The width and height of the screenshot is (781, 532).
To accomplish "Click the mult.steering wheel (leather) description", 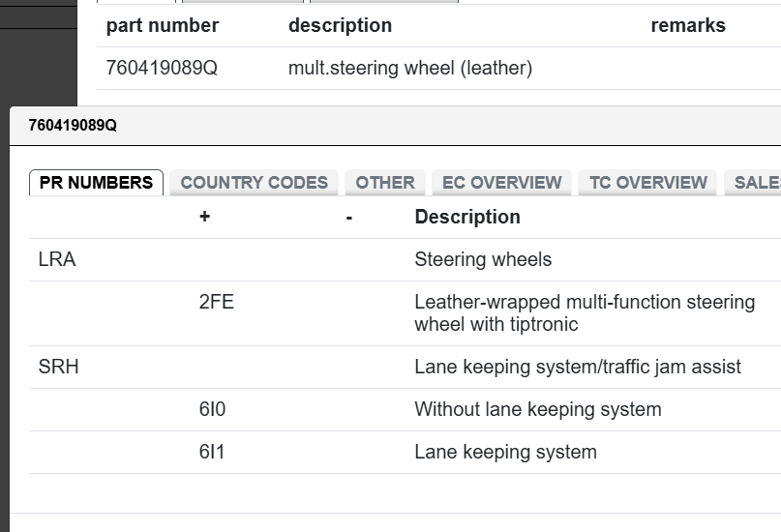I will 409,69.
